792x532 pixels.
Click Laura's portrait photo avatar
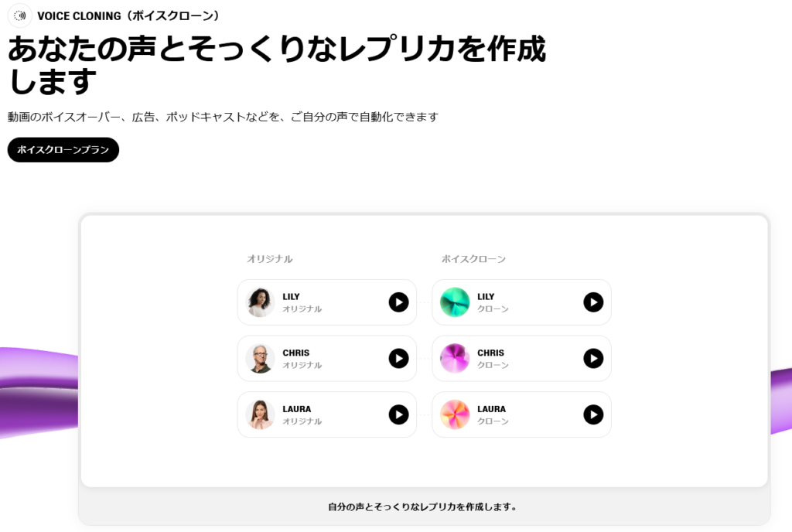[x=260, y=414]
